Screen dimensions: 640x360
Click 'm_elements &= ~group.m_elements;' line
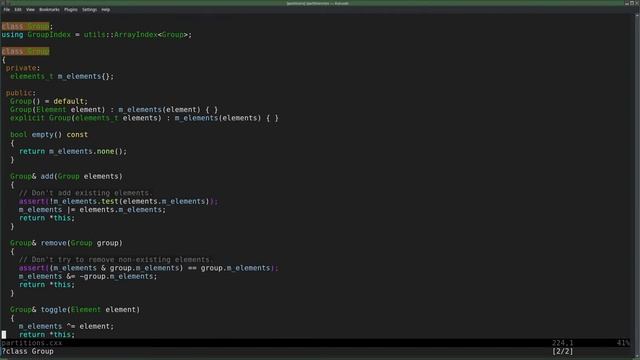(x=88, y=276)
